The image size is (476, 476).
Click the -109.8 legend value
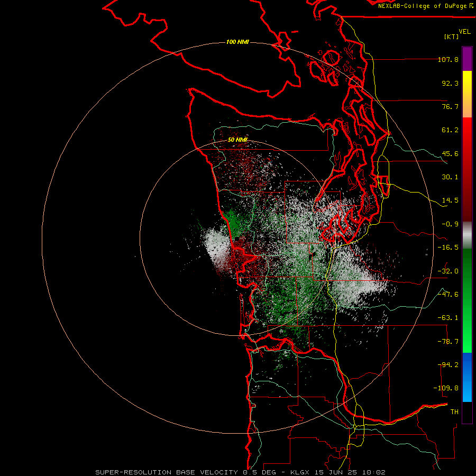click(446, 388)
